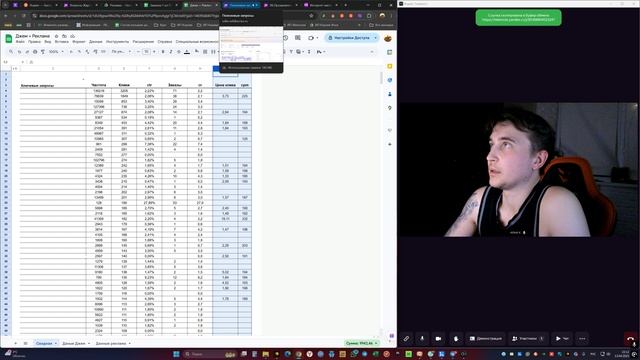Image resolution: width=640 pixels, height=360 pixels.
Task: Open the Формат menu
Action: 79,42
